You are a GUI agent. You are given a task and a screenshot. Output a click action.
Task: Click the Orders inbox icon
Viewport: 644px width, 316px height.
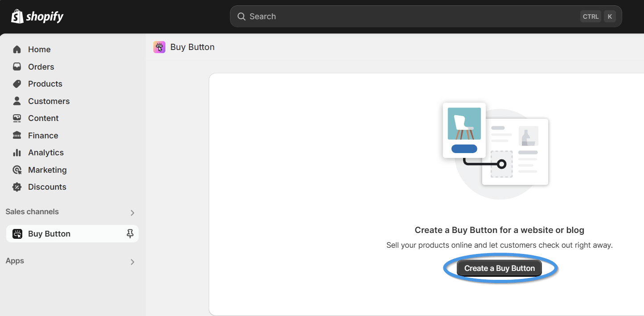pyautogui.click(x=17, y=67)
